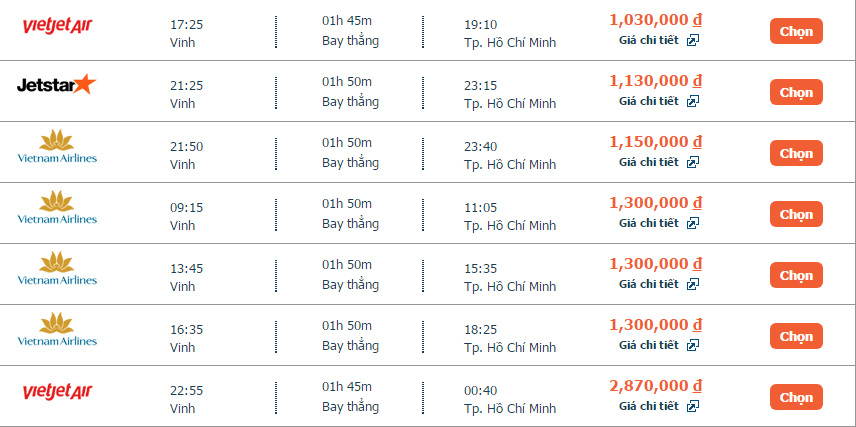Click the Jetstar logo on 21:25 flight
Viewport: 856px width, 427px height.
(57, 86)
